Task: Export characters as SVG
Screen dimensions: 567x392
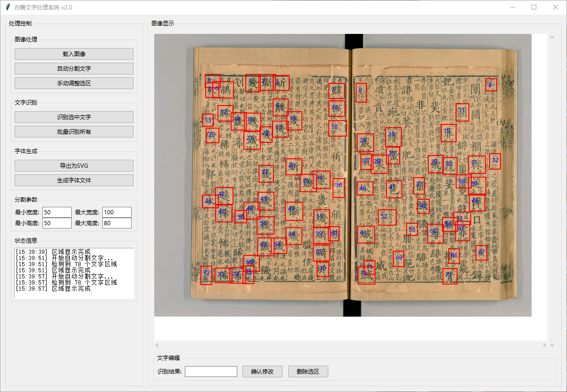Action: click(74, 165)
